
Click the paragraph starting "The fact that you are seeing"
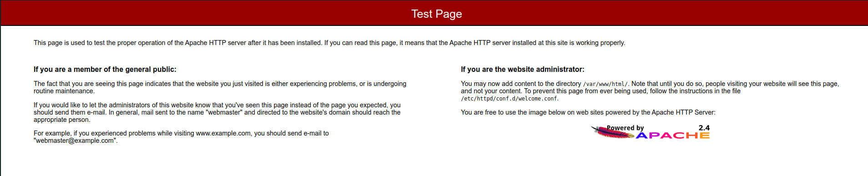(220, 87)
